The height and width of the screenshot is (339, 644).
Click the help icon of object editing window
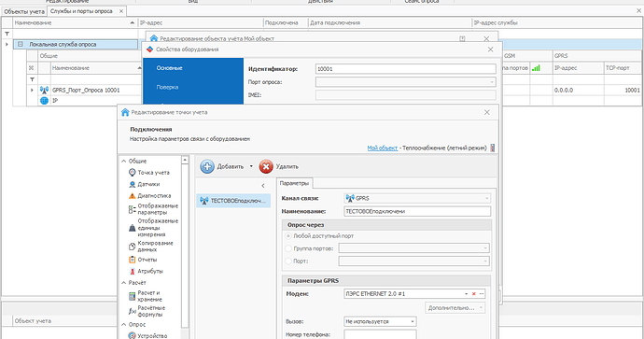click(x=462, y=38)
